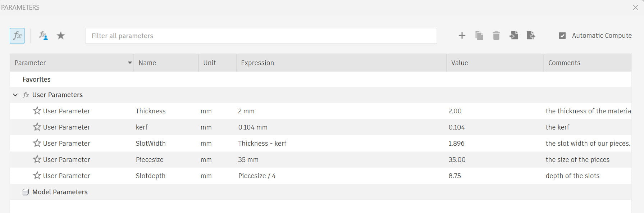Close the Parameters dialog
The width and height of the screenshot is (644, 213).
click(636, 7)
